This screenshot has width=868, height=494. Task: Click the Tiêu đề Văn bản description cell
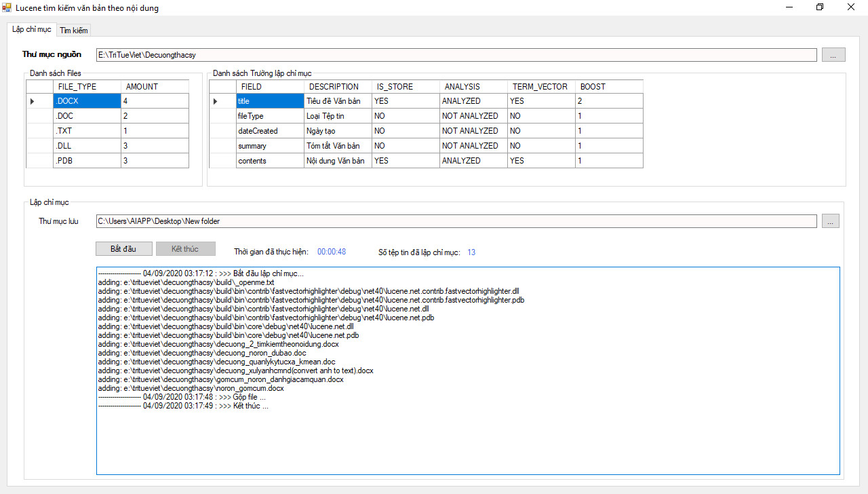tap(338, 101)
